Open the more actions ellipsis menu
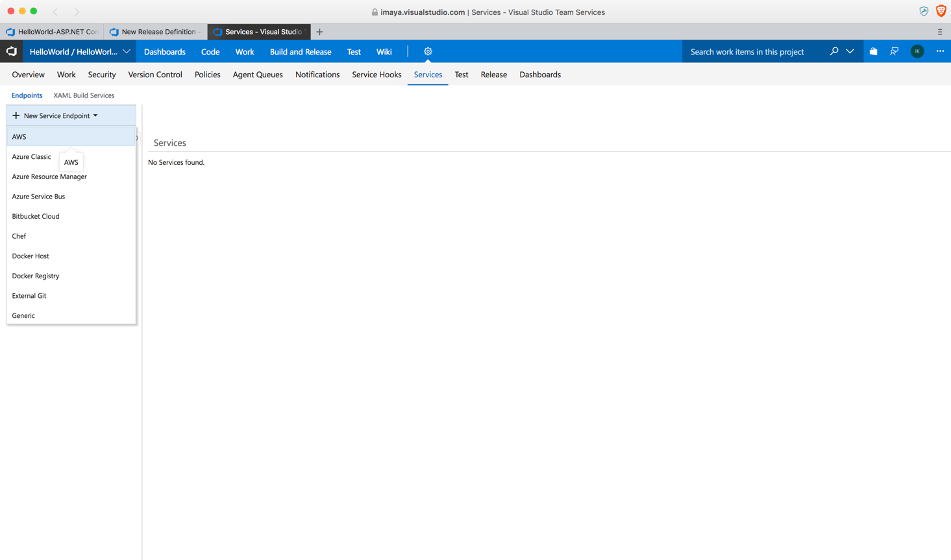The image size is (951, 560). 940,51
